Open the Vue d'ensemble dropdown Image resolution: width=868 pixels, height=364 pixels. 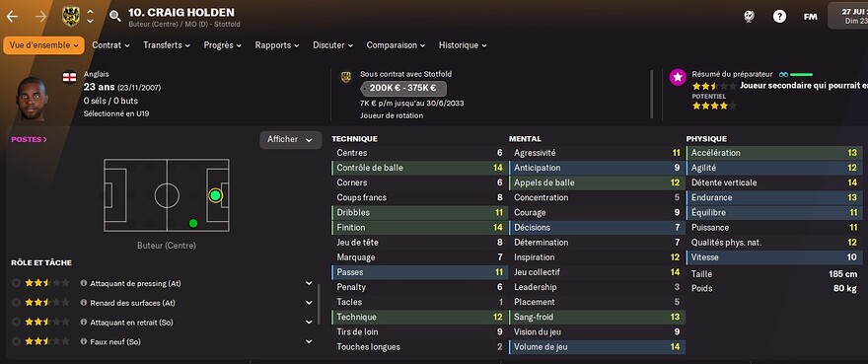click(x=43, y=45)
